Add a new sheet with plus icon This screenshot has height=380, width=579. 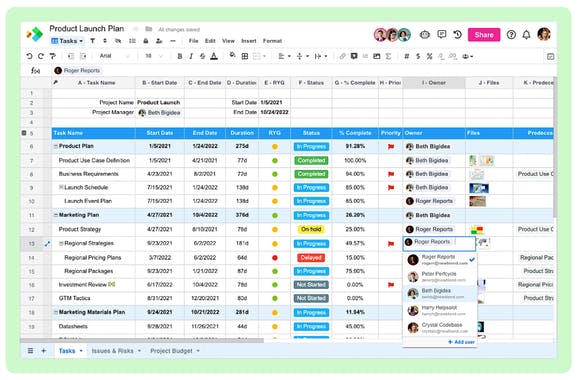(44, 351)
